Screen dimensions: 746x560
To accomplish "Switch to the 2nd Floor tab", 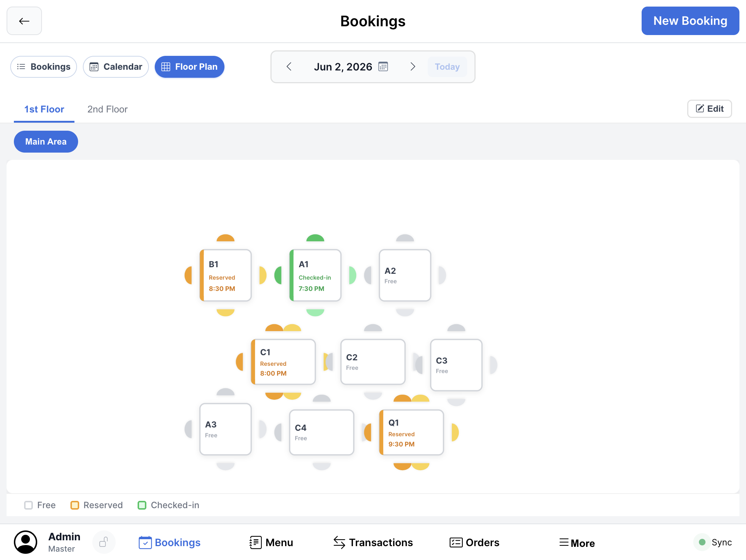I will pyautogui.click(x=108, y=109).
